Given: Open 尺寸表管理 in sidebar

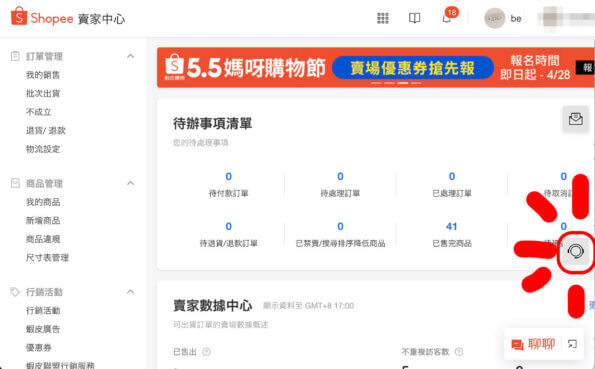Looking at the screenshot, I should coord(47,258).
